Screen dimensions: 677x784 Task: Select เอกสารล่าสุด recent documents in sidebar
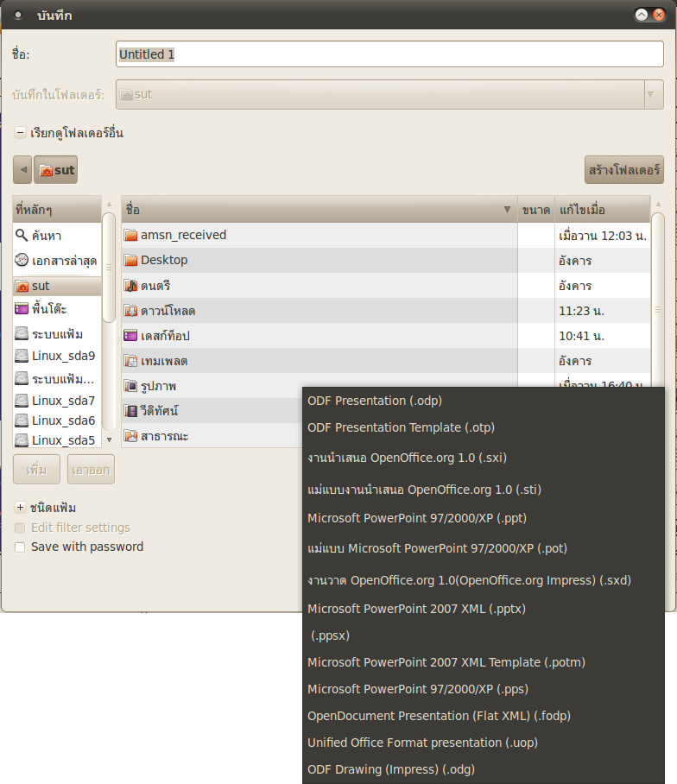click(x=57, y=260)
